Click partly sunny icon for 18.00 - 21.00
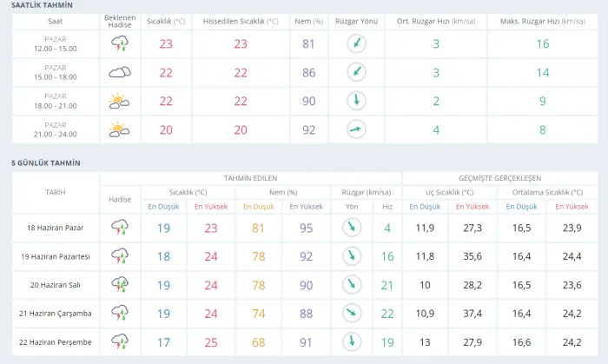 [x=119, y=101]
